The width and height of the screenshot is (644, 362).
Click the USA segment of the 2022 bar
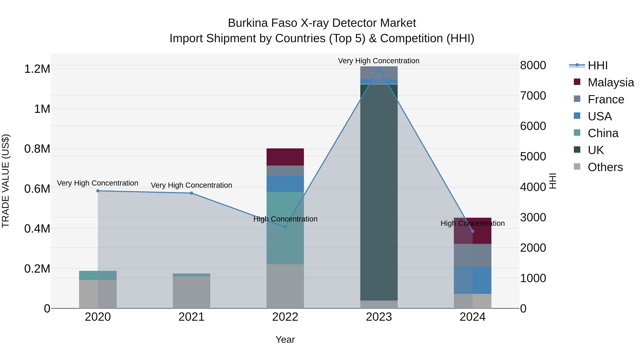click(x=285, y=184)
